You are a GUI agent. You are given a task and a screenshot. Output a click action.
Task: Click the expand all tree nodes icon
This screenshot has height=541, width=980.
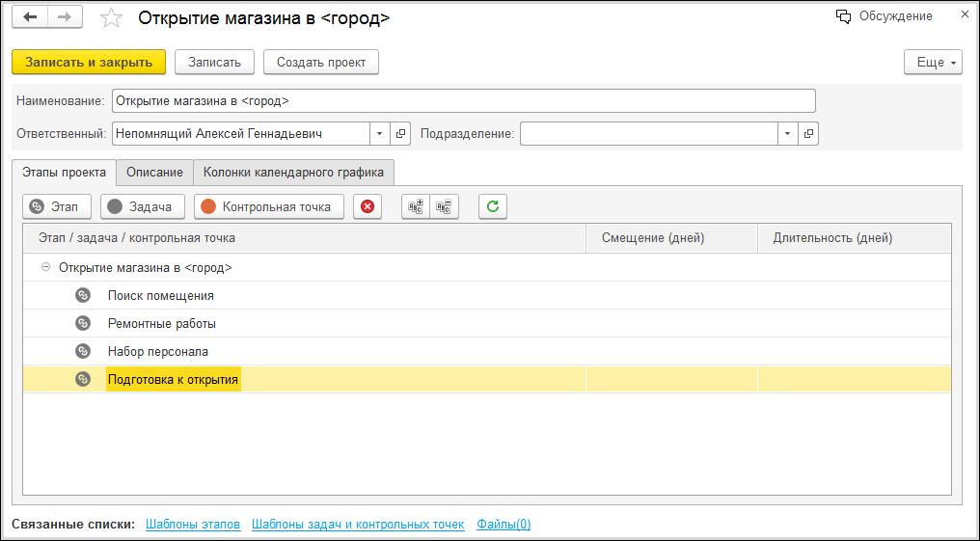[x=416, y=206]
